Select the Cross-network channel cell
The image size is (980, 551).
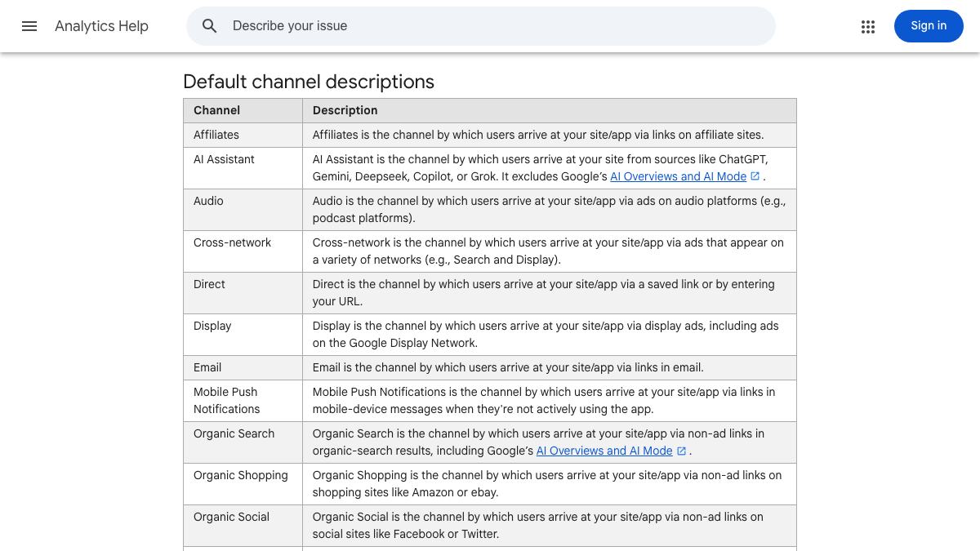(x=243, y=251)
